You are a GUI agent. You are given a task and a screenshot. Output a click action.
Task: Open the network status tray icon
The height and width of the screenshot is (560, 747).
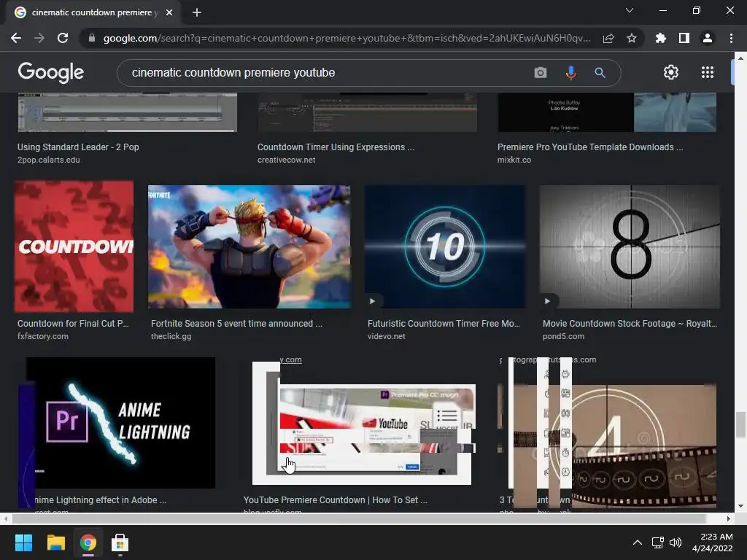click(658, 542)
